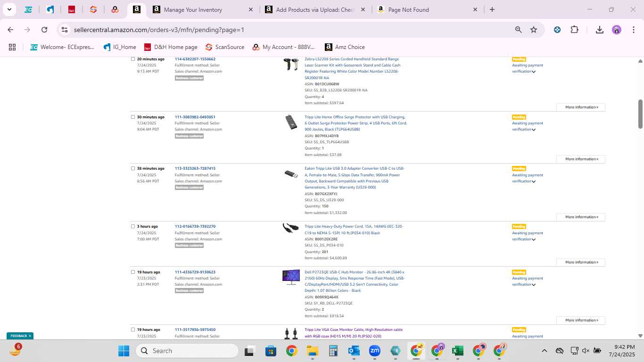Open D&H Home page bookmark
The width and height of the screenshot is (644, 362).
pos(171,47)
